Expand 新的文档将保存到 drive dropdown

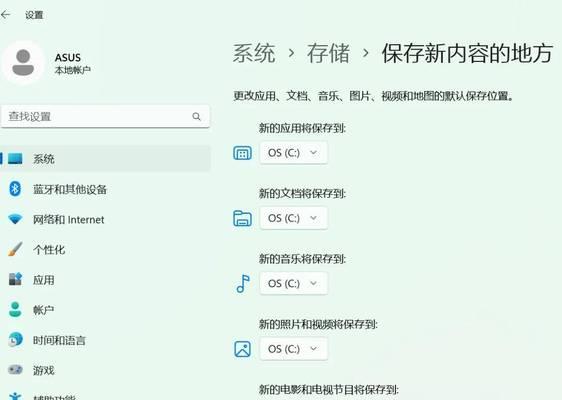click(293, 218)
